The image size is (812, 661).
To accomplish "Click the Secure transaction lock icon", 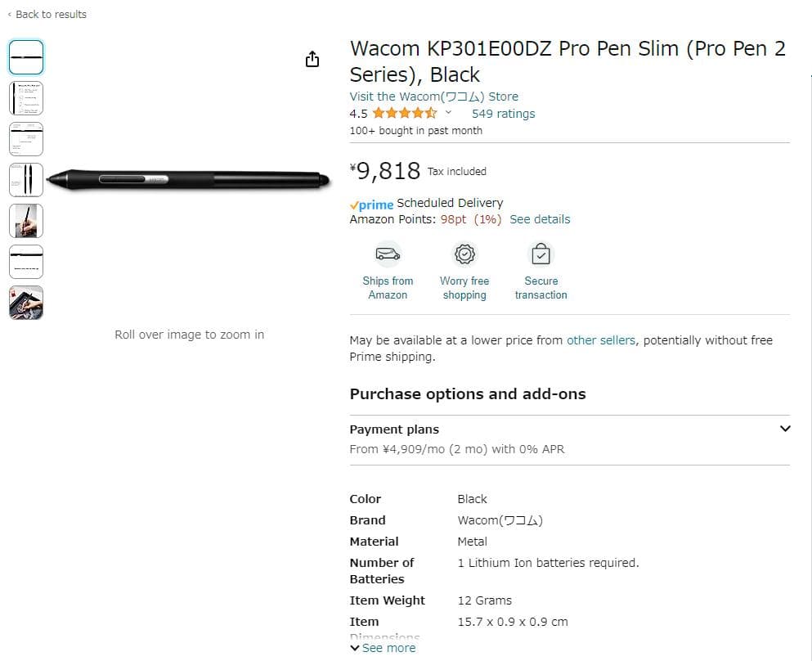I will (x=541, y=254).
